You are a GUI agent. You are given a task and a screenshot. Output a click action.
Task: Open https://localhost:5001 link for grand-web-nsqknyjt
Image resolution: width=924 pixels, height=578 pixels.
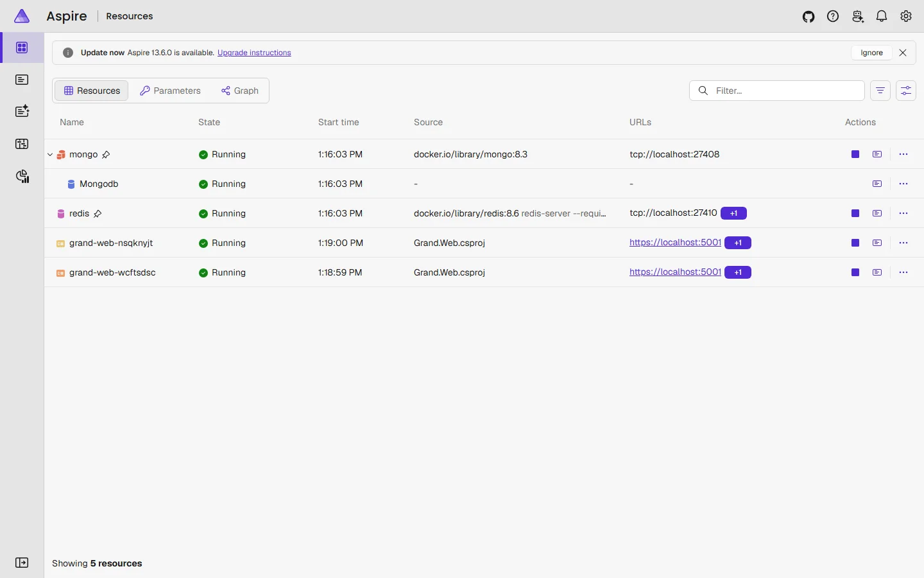[x=675, y=242]
